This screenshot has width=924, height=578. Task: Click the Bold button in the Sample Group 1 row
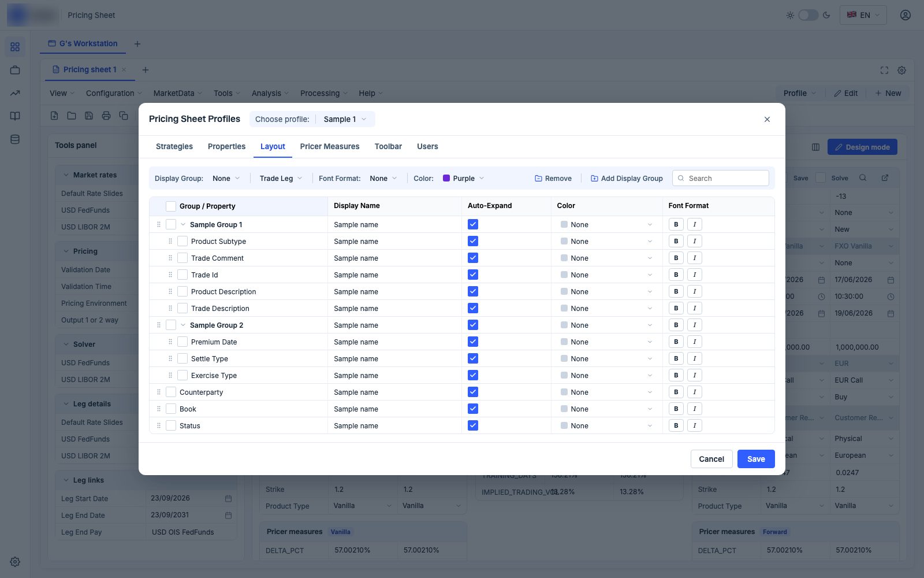676,224
